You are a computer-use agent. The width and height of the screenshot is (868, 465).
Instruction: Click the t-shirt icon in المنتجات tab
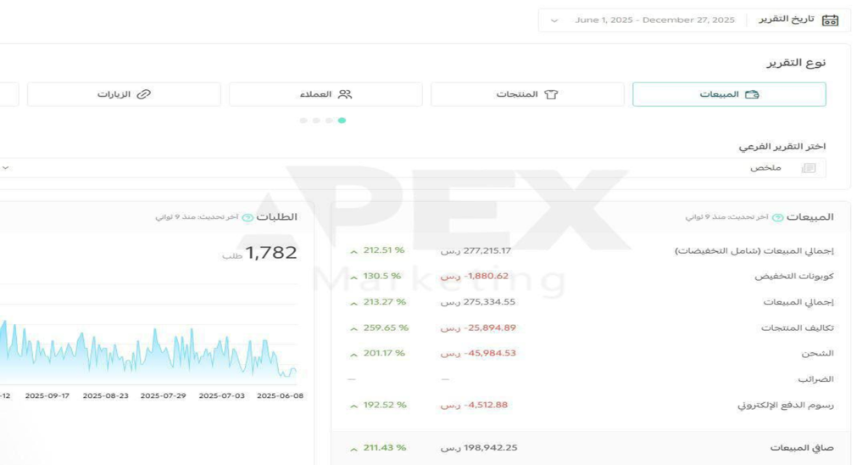[551, 94]
